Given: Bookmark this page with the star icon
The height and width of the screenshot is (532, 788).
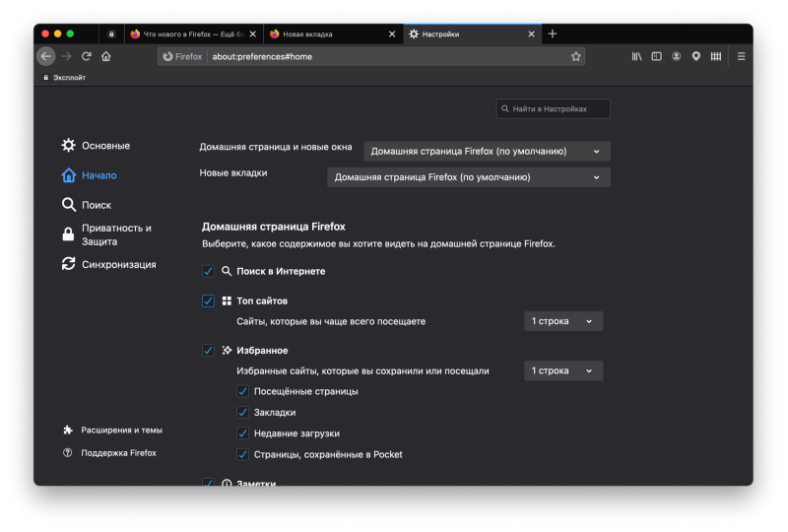Looking at the screenshot, I should pos(576,56).
